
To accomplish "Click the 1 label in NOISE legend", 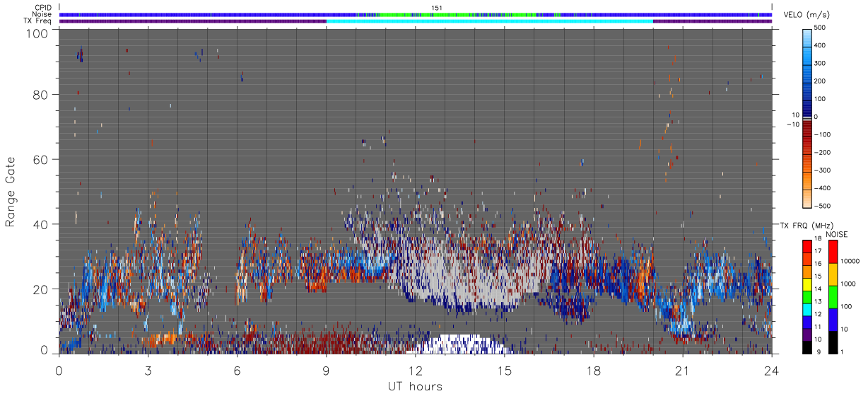I will coord(840,351).
